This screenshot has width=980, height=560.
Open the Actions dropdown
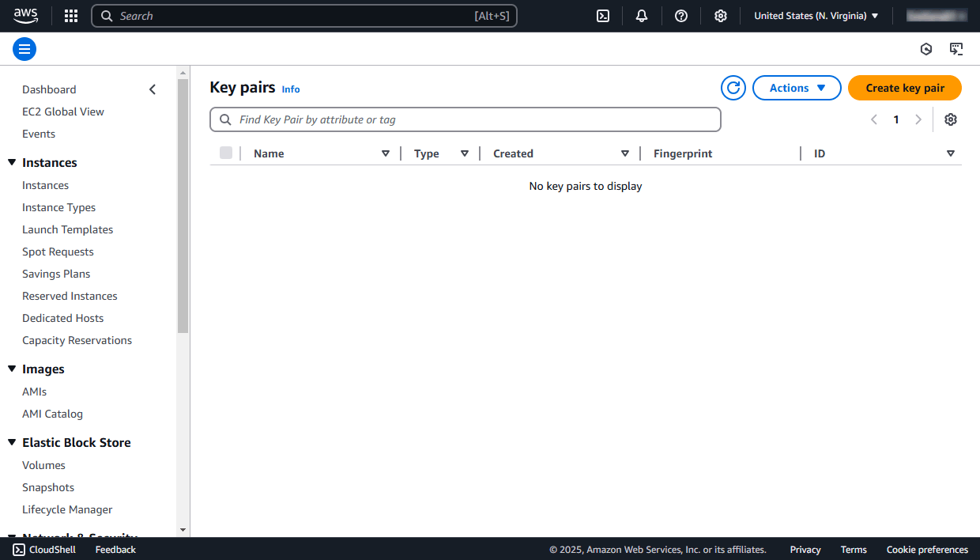797,88
